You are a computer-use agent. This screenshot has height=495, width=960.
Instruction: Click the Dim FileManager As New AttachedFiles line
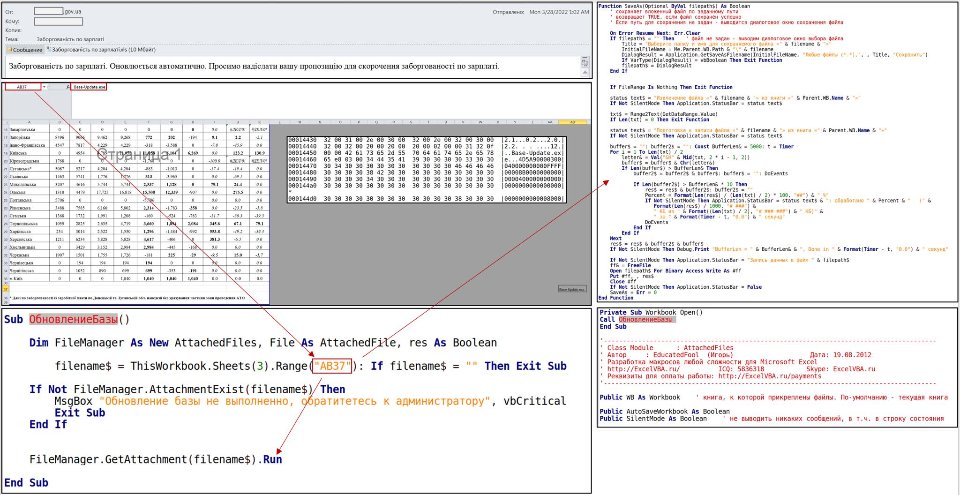pos(263,342)
